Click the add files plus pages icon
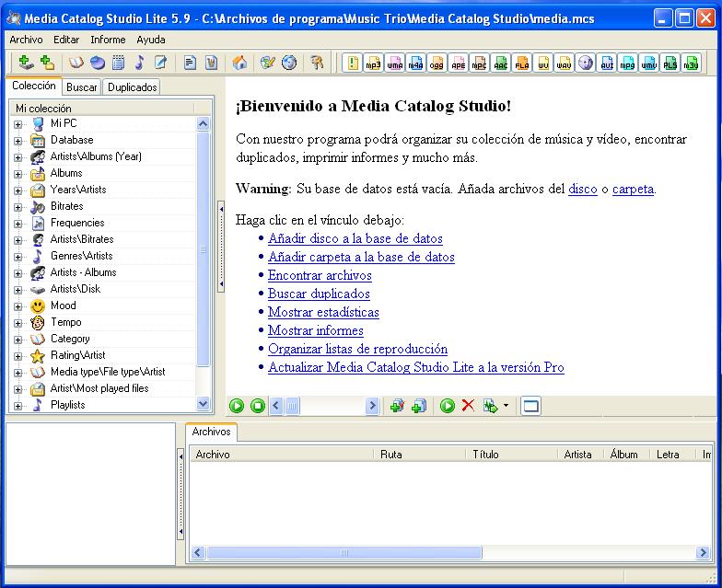 [x=418, y=406]
